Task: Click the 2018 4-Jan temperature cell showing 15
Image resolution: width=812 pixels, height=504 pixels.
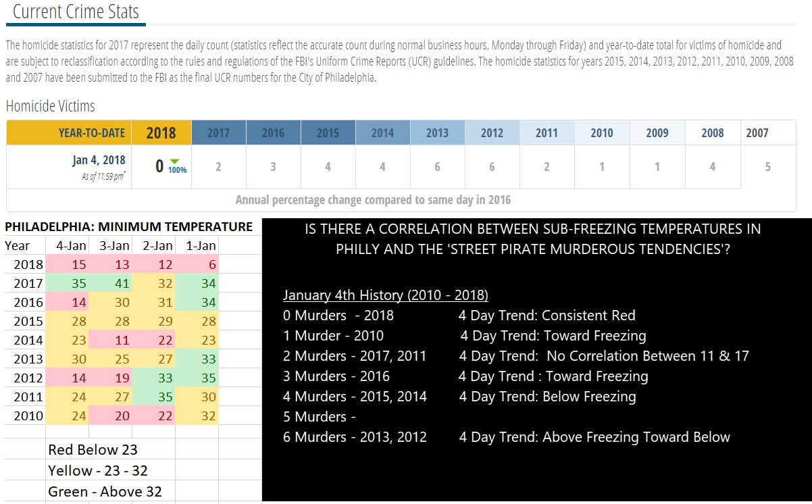Action: click(x=68, y=264)
